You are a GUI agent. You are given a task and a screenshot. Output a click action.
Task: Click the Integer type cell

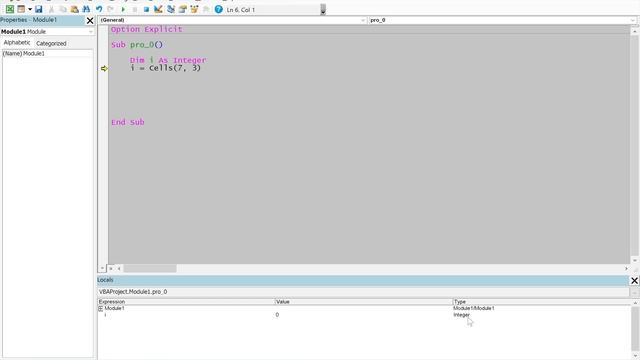pos(462,315)
